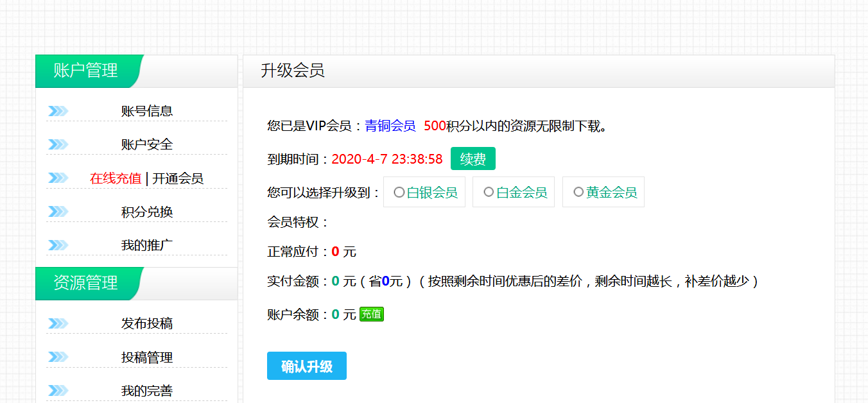Go to 账户安全 settings
Viewport: 868px width, 403px height.
147,144
